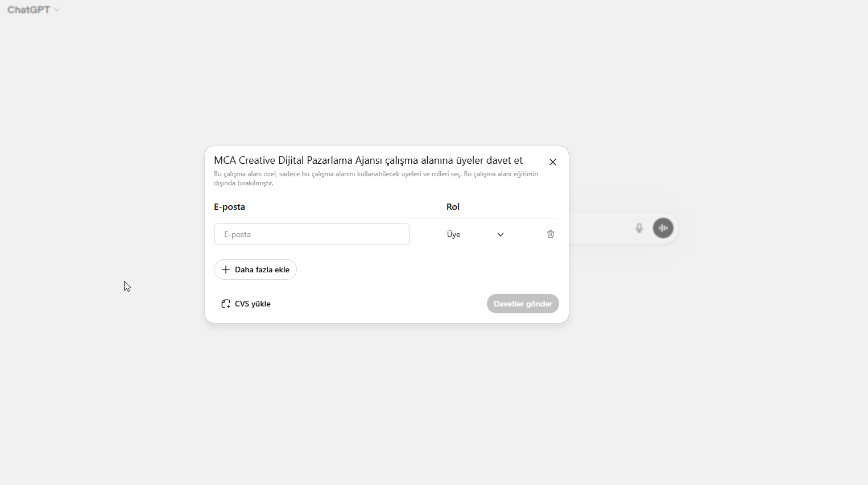868x485 pixels.
Task: Close the invite members dialog with X
Action: 553,162
